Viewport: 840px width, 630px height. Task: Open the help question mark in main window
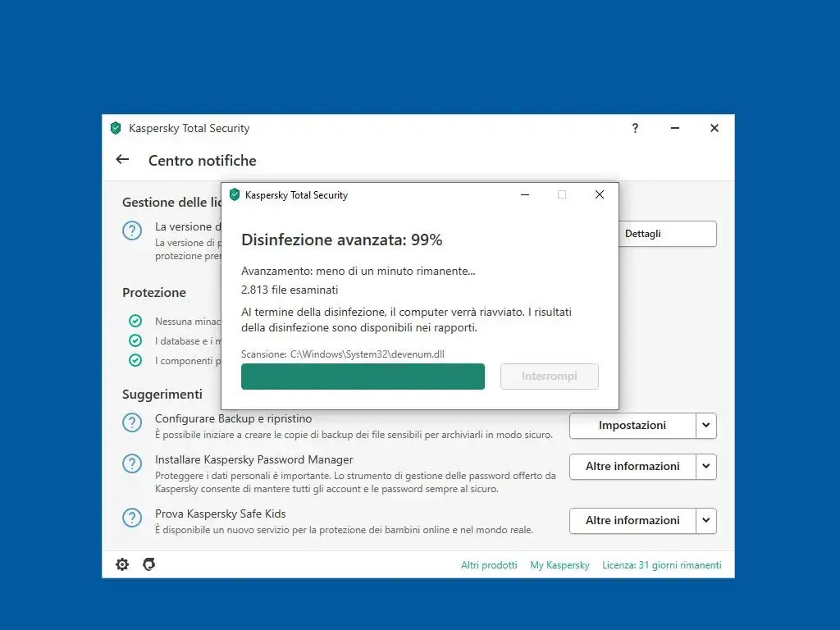pos(635,128)
